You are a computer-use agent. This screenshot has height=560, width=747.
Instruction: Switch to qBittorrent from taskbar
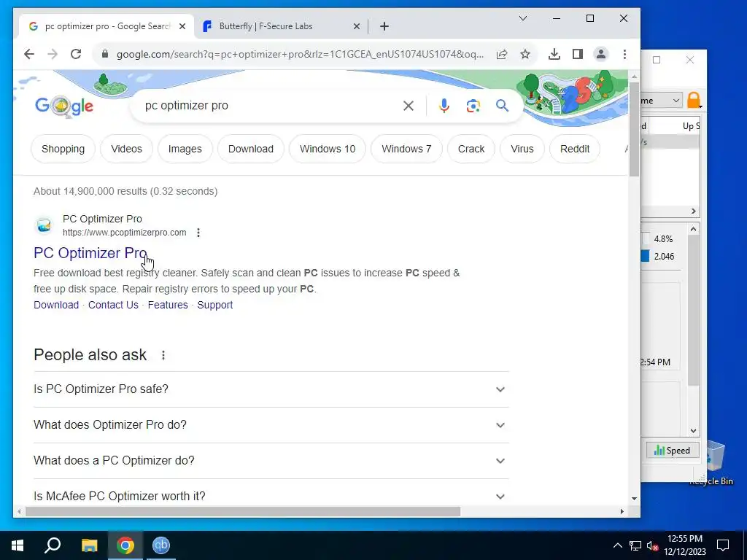point(161,545)
